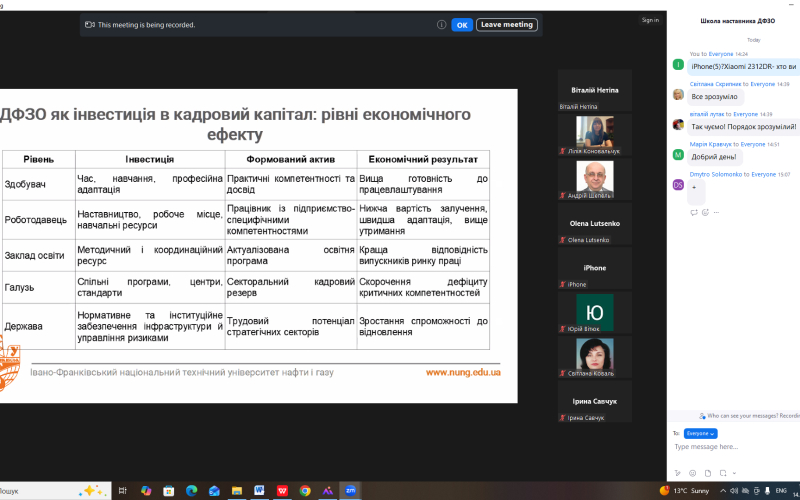Open Google Chrome from taskbar

tap(305, 491)
